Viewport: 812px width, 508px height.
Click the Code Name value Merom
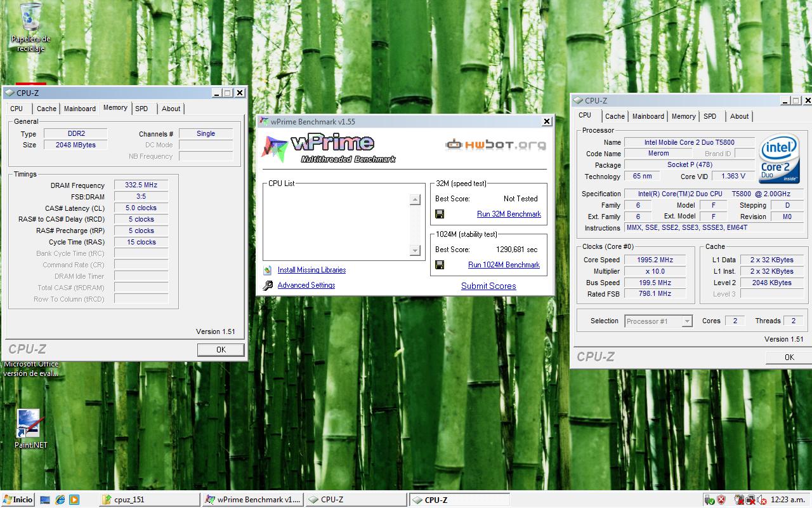[x=658, y=154]
